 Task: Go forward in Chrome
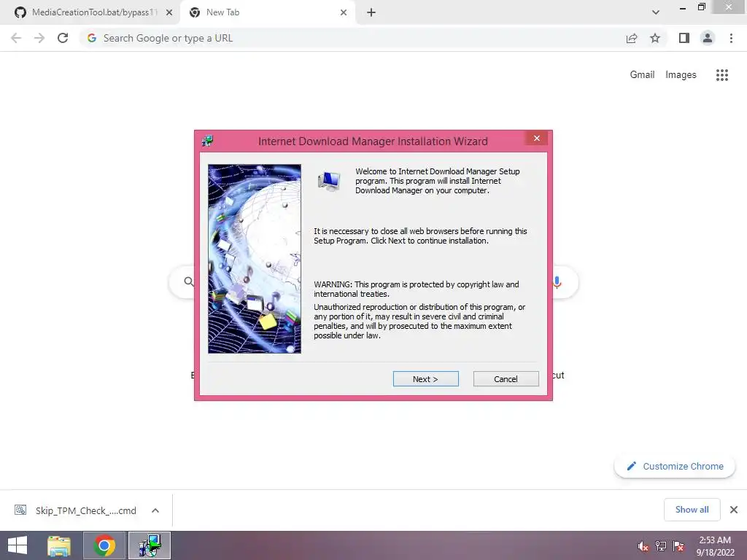click(39, 38)
